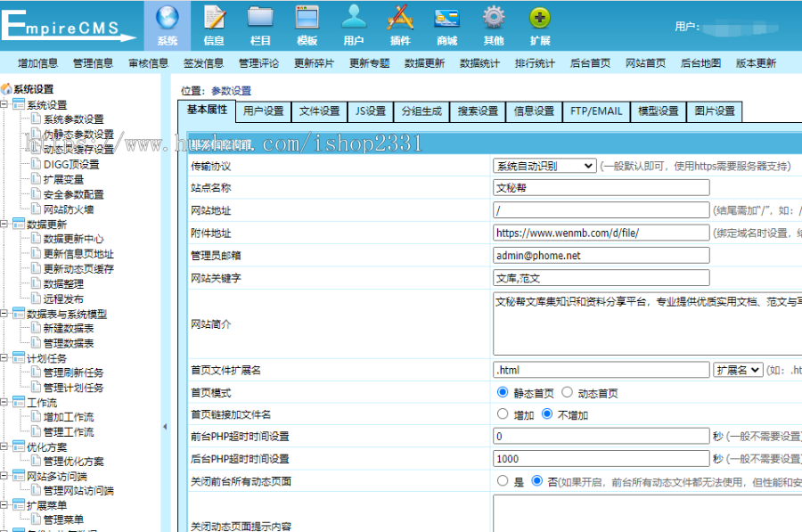Screen dimensions: 802x532
Task: Open the 用户 person icon
Action: (354, 17)
